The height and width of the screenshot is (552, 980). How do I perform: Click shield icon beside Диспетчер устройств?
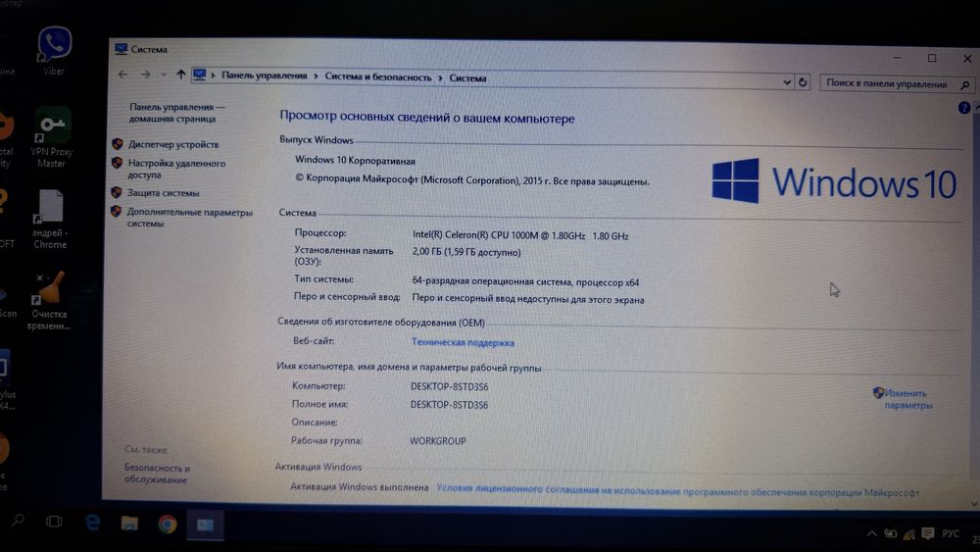117,144
